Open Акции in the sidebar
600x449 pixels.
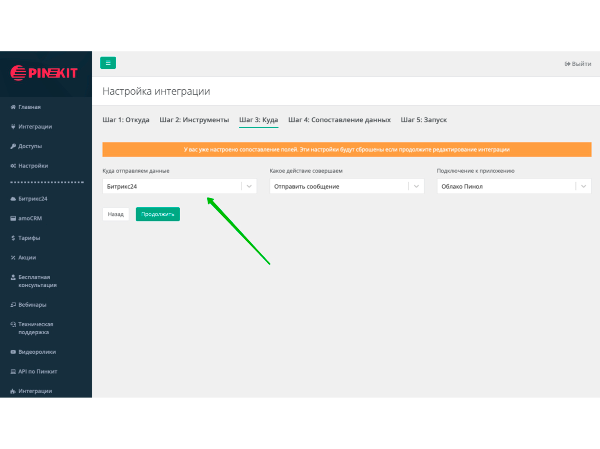click(27, 257)
